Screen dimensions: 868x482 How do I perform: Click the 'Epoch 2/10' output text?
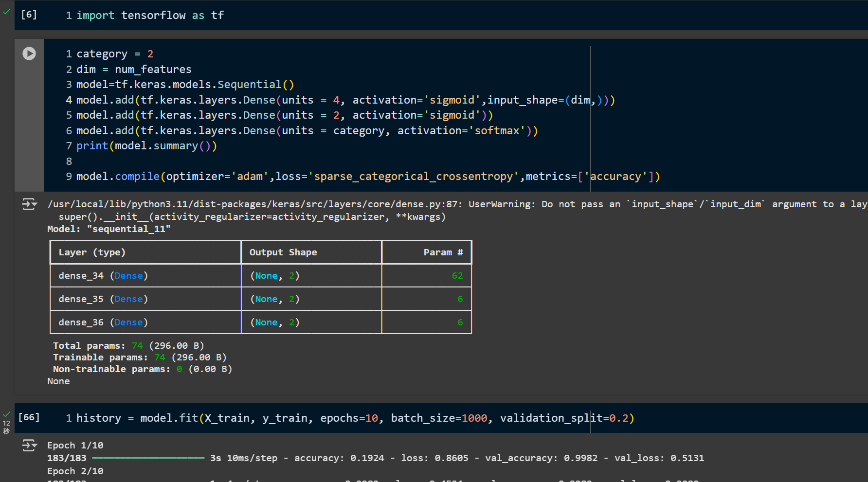(x=75, y=471)
